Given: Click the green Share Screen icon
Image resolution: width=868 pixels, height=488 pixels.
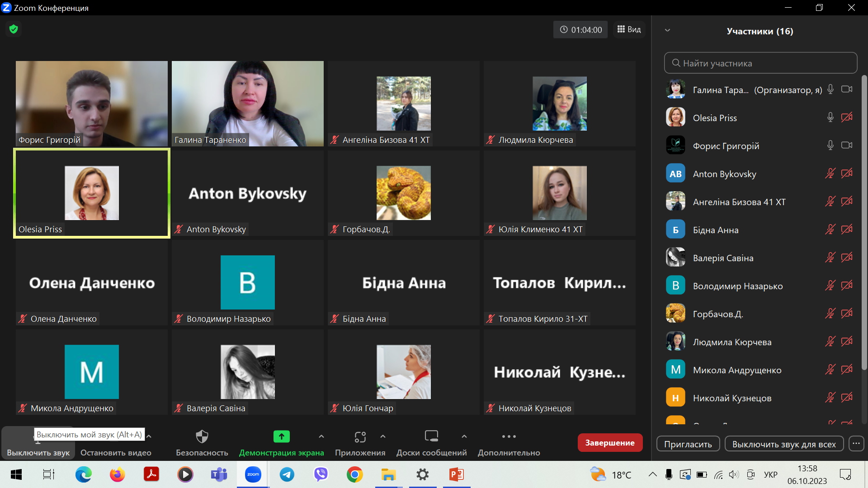Looking at the screenshot, I should pyautogui.click(x=281, y=437).
